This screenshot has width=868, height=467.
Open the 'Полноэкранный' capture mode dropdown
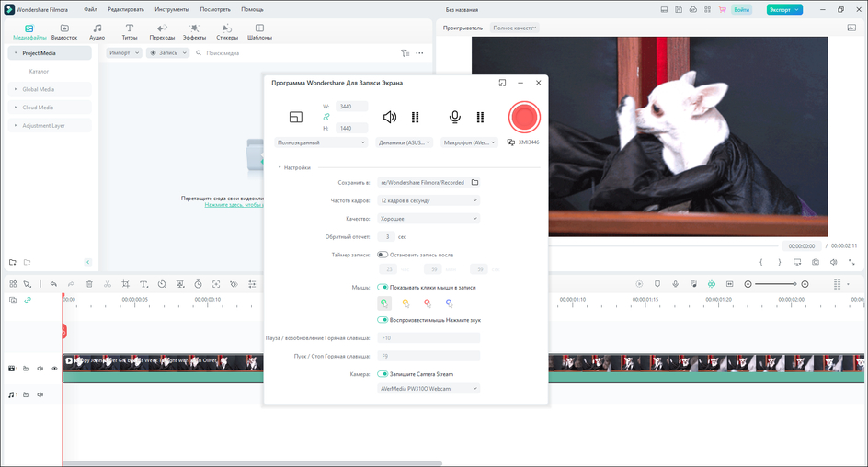[321, 142]
